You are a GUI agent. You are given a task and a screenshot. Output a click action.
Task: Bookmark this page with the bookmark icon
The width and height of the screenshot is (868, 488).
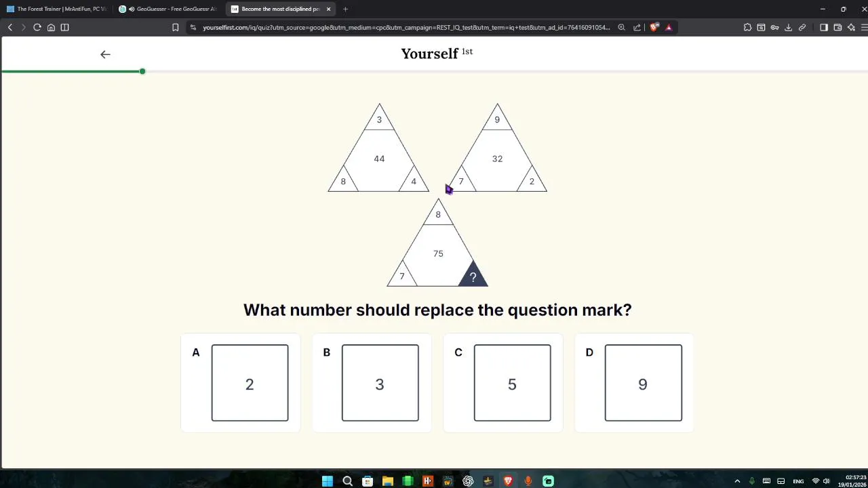pyautogui.click(x=175, y=27)
